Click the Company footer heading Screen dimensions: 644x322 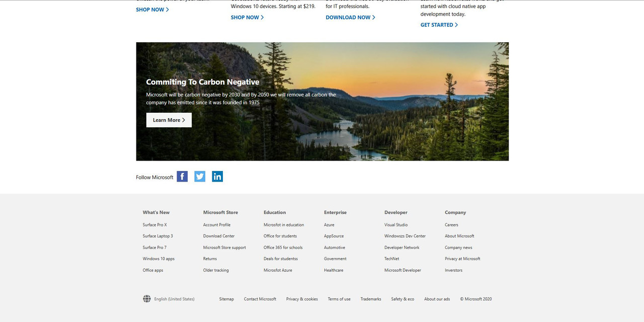point(455,212)
